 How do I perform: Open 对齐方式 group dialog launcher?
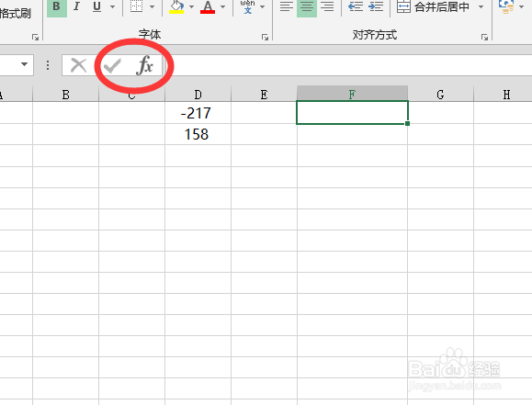pyautogui.click(x=484, y=37)
